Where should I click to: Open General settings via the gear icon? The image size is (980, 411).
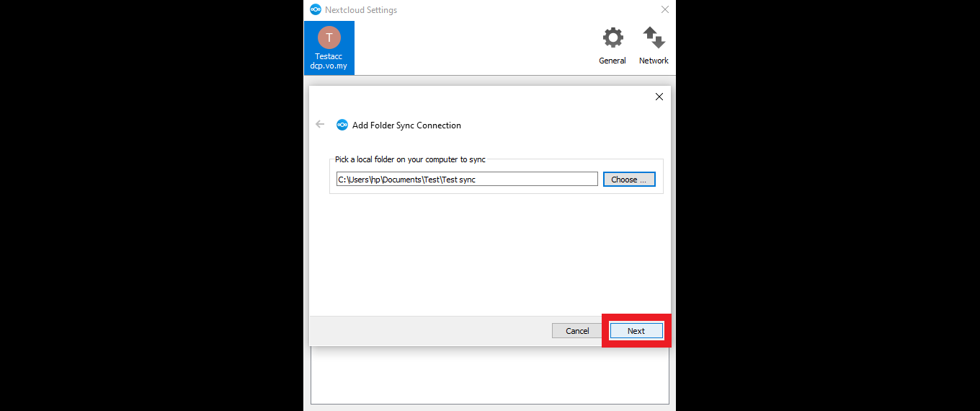tap(612, 38)
